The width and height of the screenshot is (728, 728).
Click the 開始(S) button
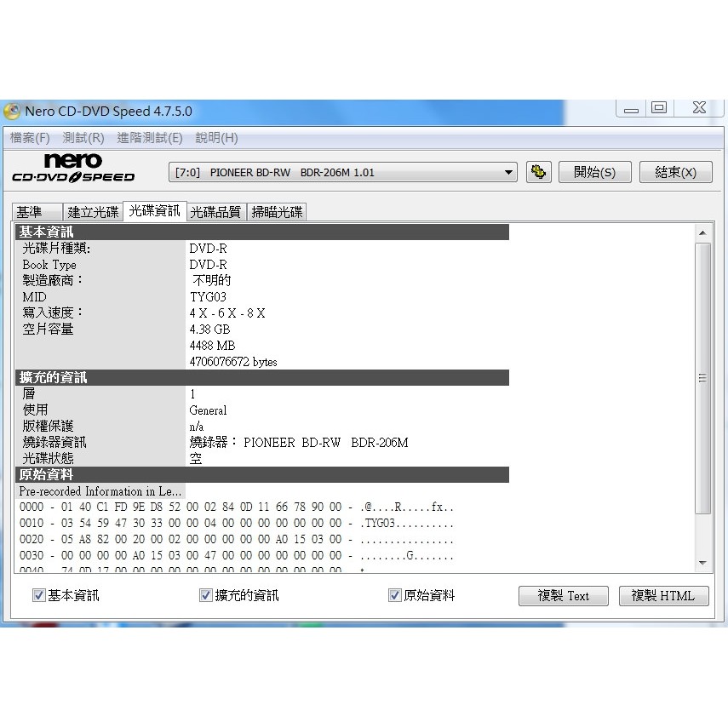coord(595,172)
